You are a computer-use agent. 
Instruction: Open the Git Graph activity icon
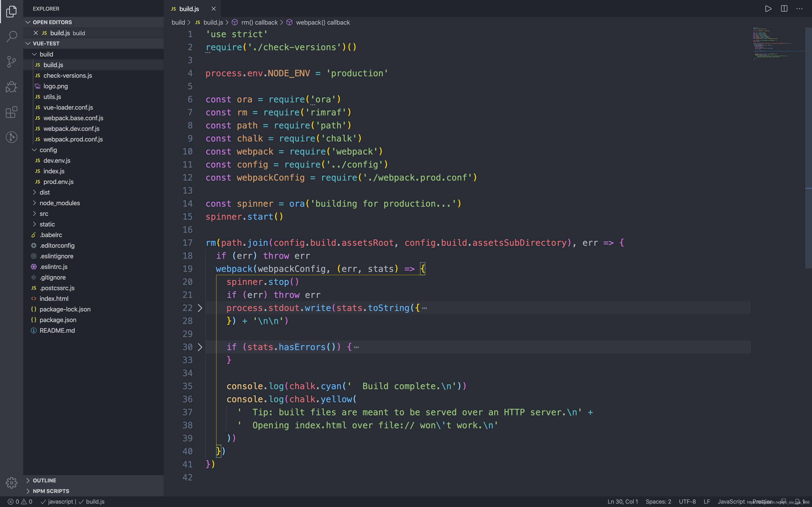pos(11,137)
